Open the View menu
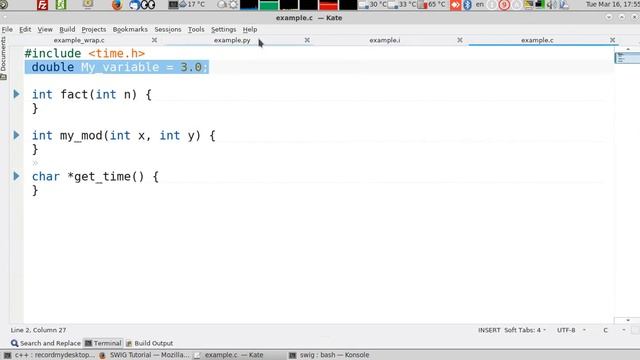This screenshot has height=360, width=640. [x=45, y=29]
